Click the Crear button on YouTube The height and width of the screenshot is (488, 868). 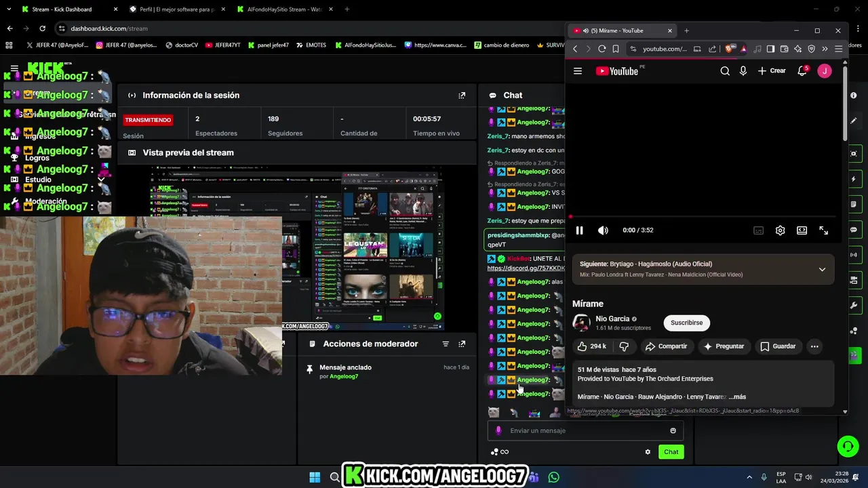click(x=772, y=71)
